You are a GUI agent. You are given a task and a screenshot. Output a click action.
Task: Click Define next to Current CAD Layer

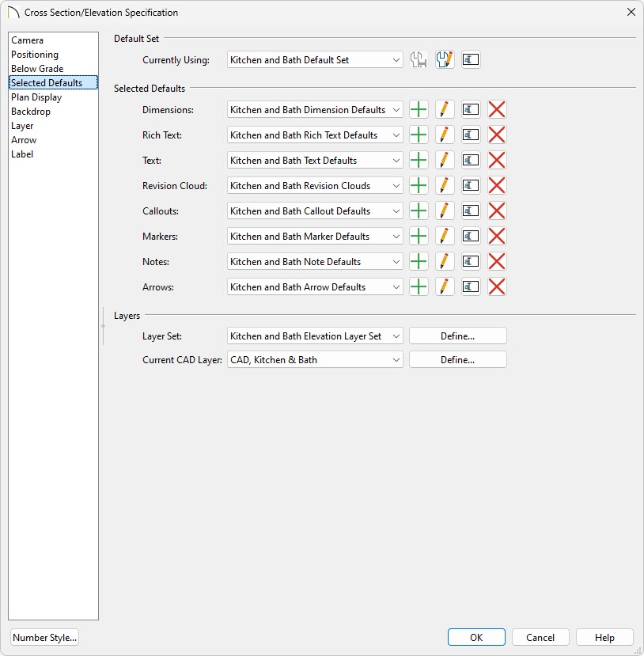(458, 360)
